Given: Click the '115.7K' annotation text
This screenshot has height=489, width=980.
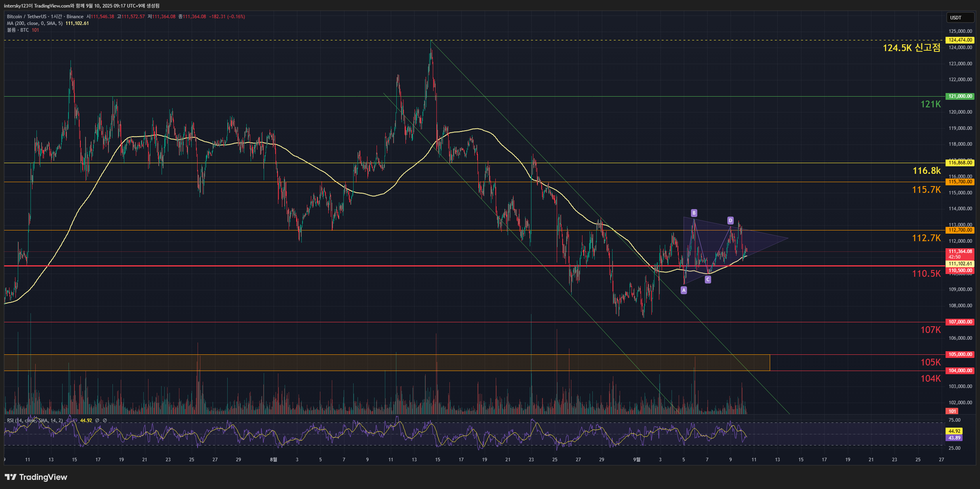Looking at the screenshot, I should (926, 190).
